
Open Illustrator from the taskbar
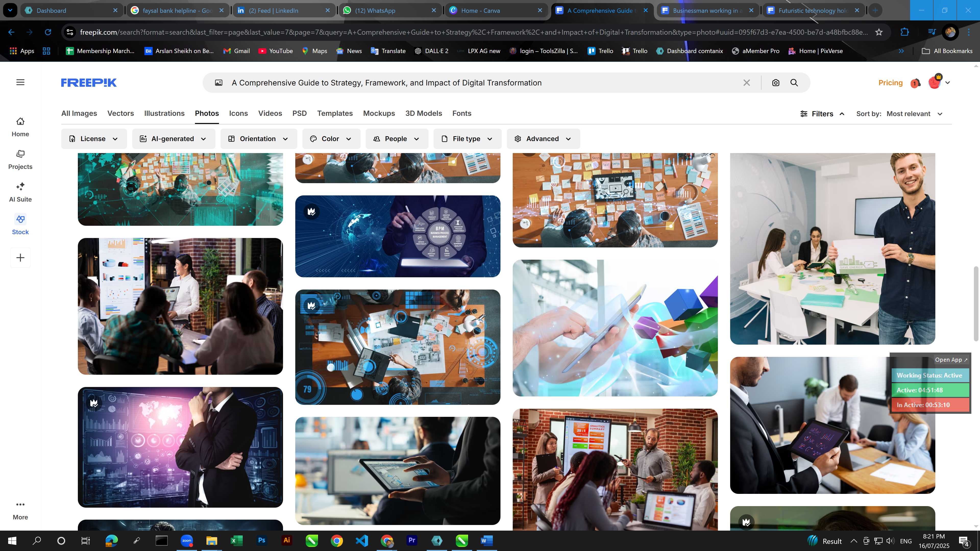pyautogui.click(x=287, y=540)
